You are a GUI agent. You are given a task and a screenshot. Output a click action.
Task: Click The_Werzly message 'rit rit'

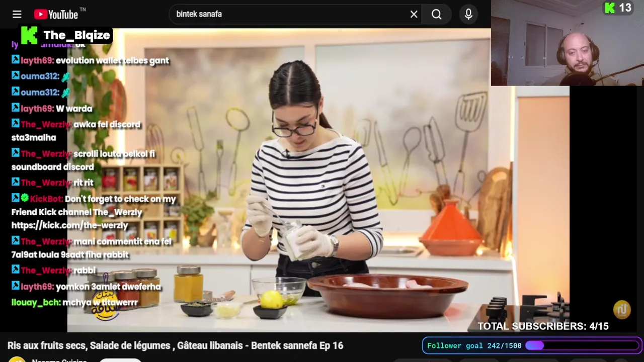(x=84, y=183)
